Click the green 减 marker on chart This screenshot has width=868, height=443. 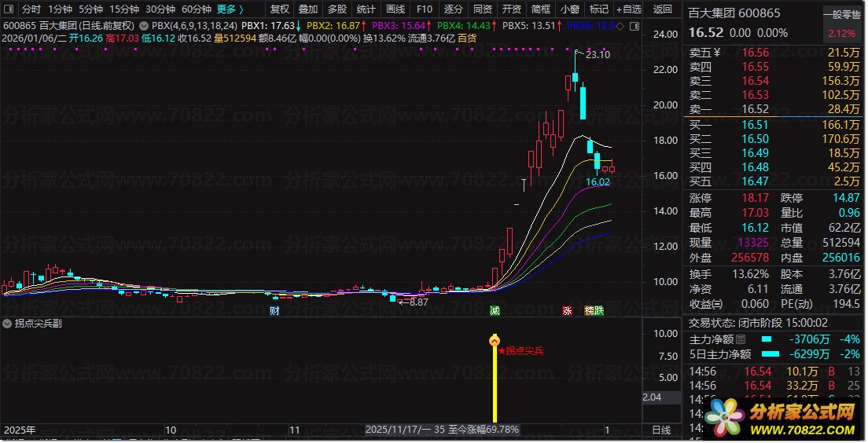495,311
